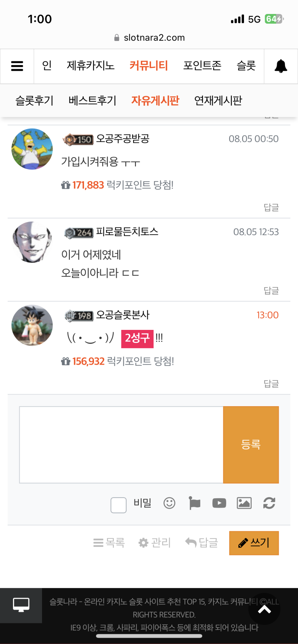
Task: Open the hamburger menu icon
Action: click(x=17, y=66)
